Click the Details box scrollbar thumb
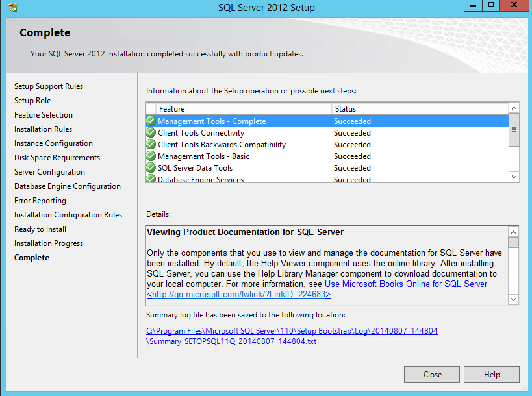This screenshot has width=532, height=396. click(x=513, y=243)
